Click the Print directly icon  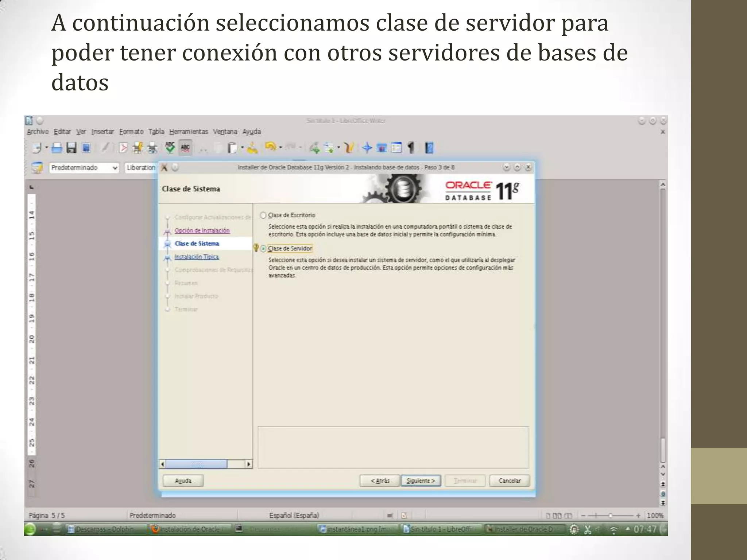tap(138, 148)
